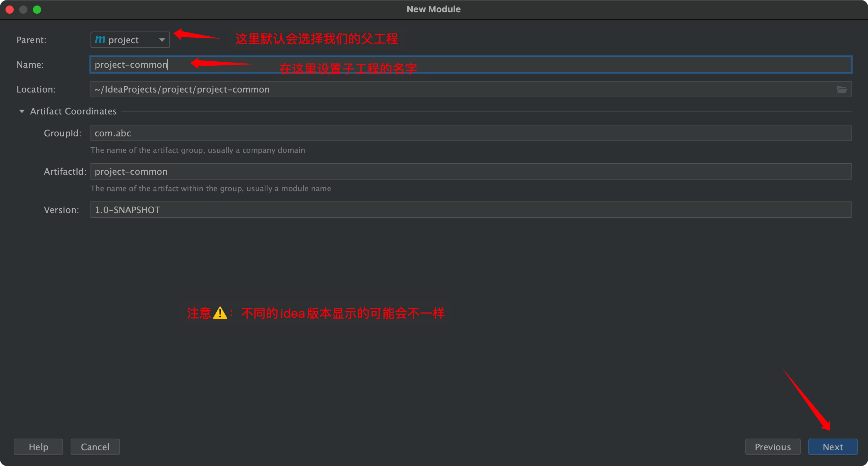Open Help for this dialog
This screenshot has width=868, height=466.
[x=38, y=447]
